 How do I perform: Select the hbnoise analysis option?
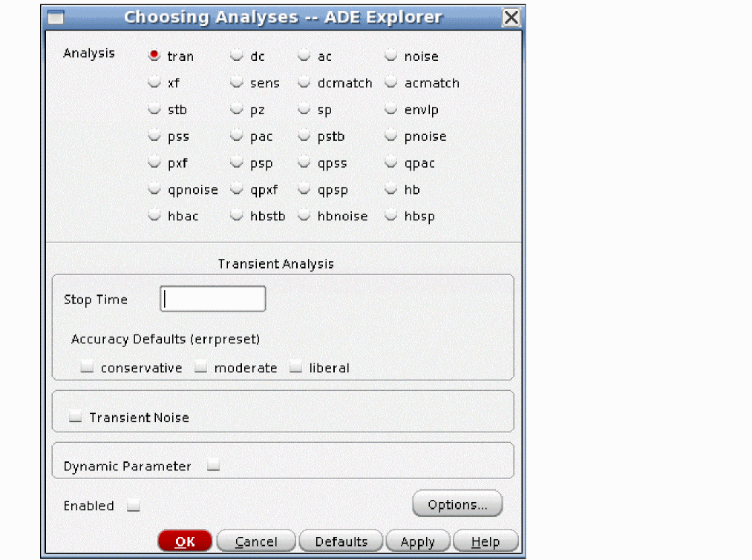pos(304,216)
